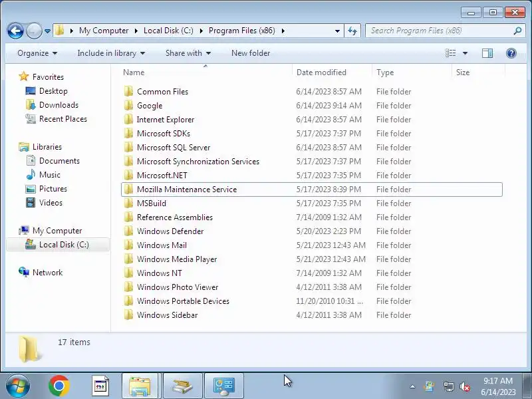Screen dimensions: 532x399
Task: Open the More view options dropdown arrow
Action: tap(465, 53)
